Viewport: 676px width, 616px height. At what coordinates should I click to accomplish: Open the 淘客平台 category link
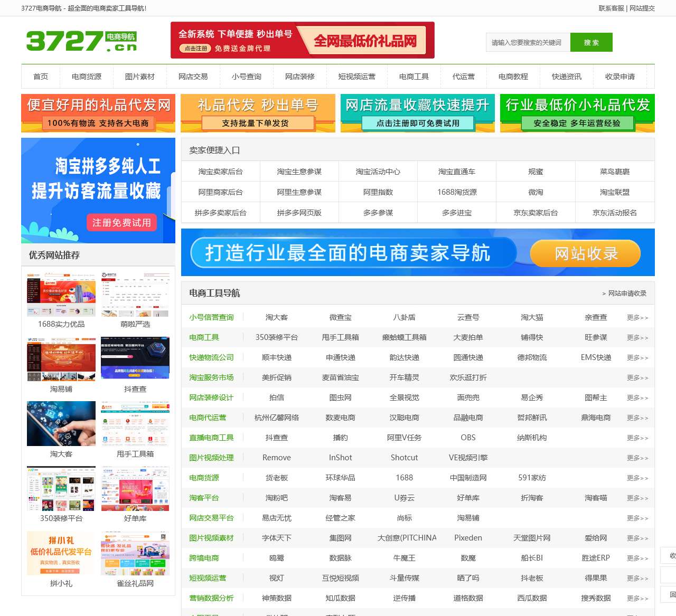click(204, 498)
